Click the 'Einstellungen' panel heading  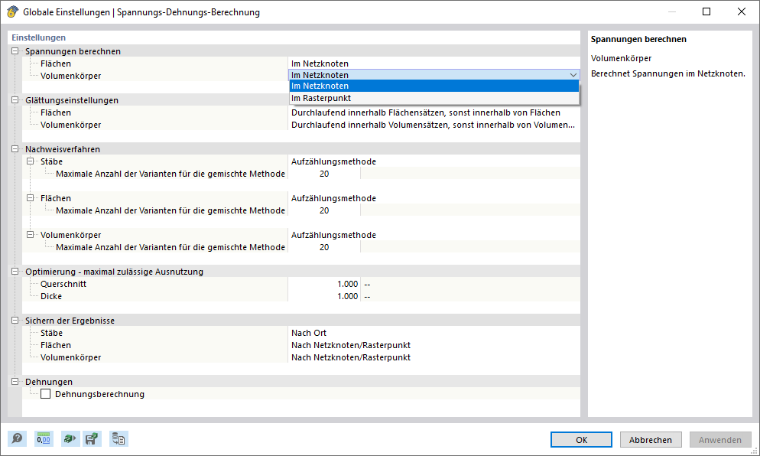click(38, 37)
